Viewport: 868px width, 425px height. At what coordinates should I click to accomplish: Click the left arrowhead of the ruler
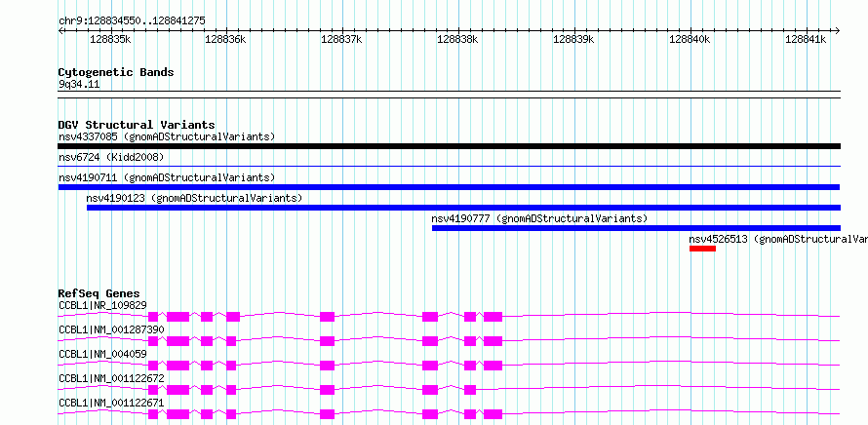tap(60, 31)
